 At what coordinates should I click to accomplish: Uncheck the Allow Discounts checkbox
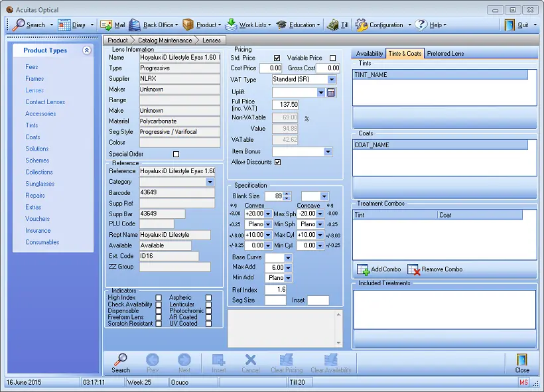pyautogui.click(x=277, y=163)
